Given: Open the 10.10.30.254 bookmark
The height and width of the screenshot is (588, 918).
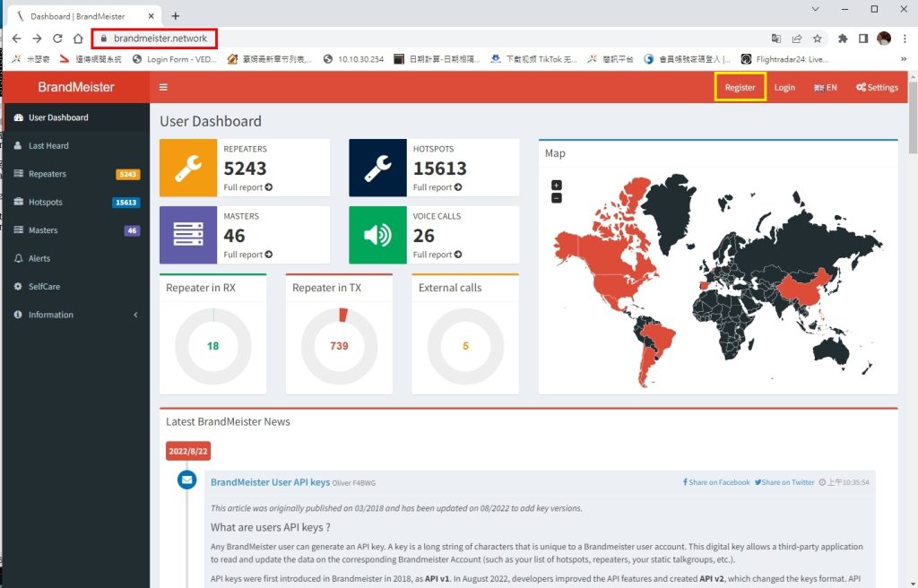Looking at the screenshot, I should (353, 59).
